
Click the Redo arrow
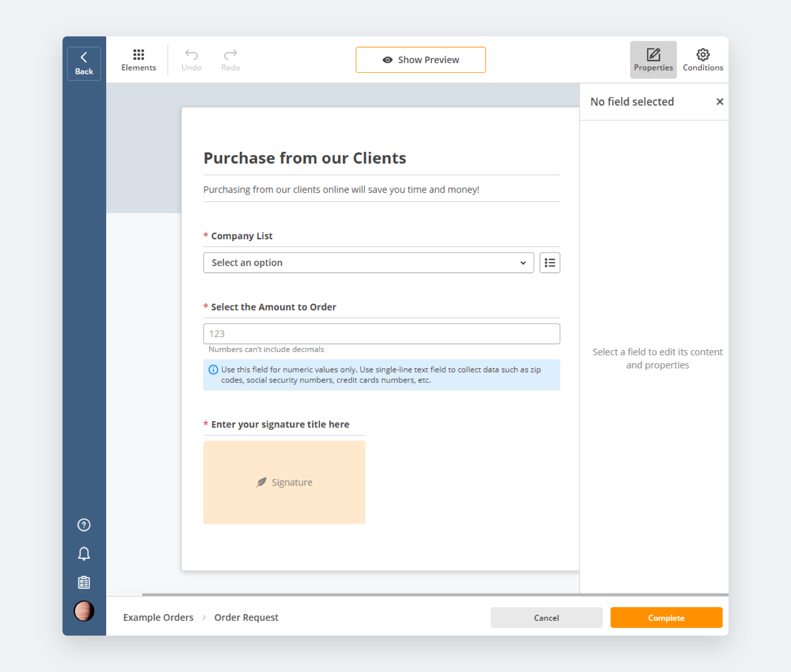pyautogui.click(x=230, y=60)
